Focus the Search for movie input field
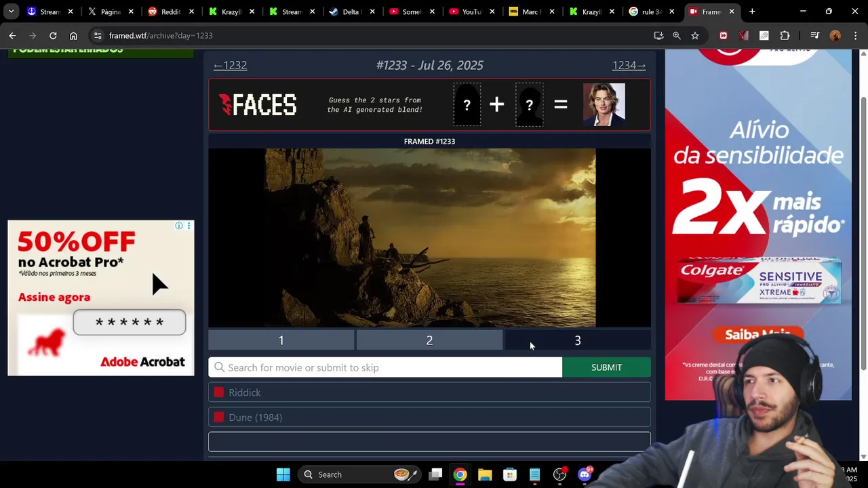Screen dimensions: 868x488 coord(385,367)
